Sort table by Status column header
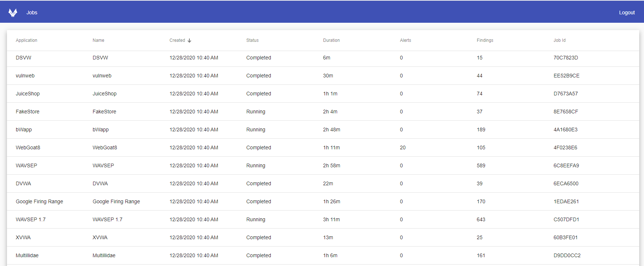This screenshot has width=644, height=266. pos(252,40)
